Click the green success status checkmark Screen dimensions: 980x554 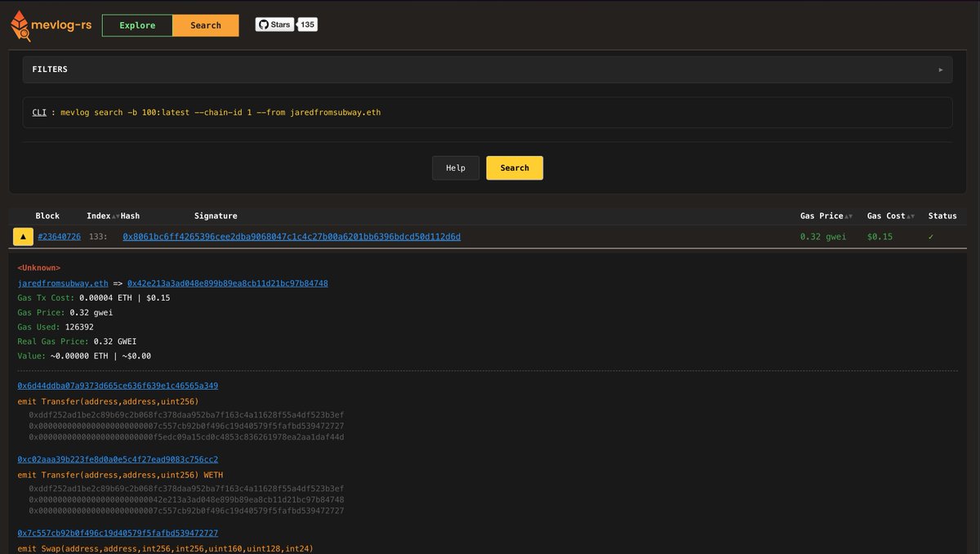[930, 237]
